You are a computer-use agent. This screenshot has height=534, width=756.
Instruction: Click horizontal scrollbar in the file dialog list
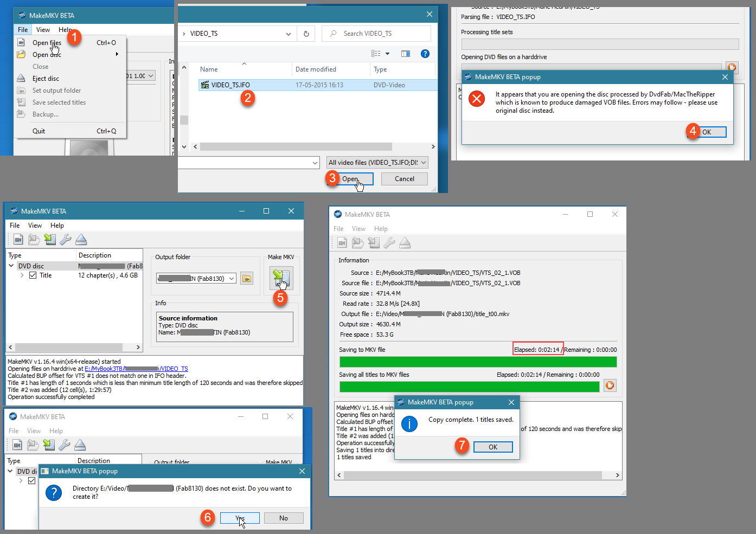click(296, 147)
